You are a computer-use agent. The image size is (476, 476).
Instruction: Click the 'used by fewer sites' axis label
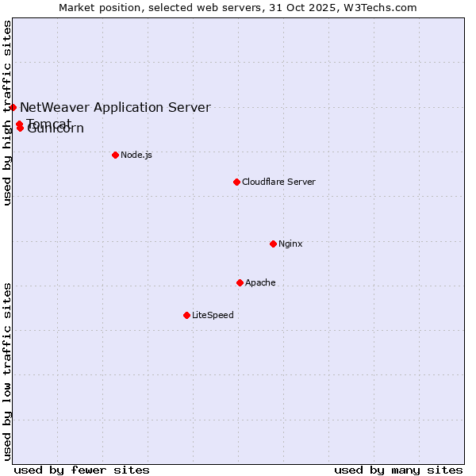coord(82,470)
